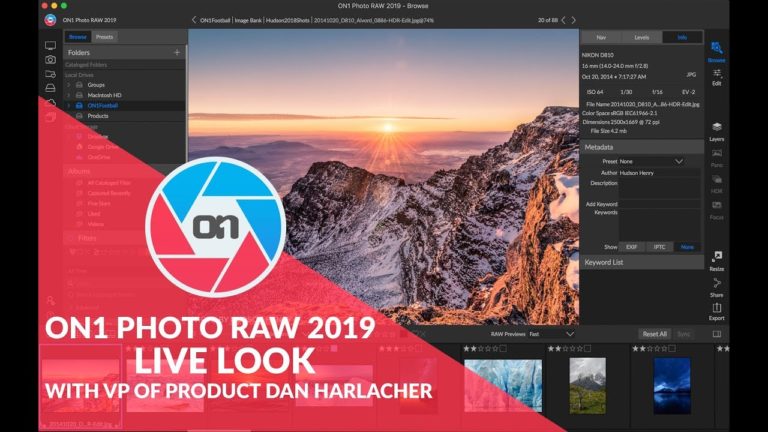Open the Share icon
This screenshot has width=768, height=432.
[x=717, y=283]
